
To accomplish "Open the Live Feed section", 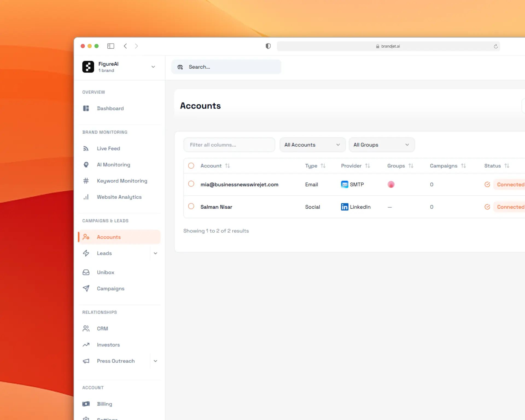I will click(x=108, y=148).
